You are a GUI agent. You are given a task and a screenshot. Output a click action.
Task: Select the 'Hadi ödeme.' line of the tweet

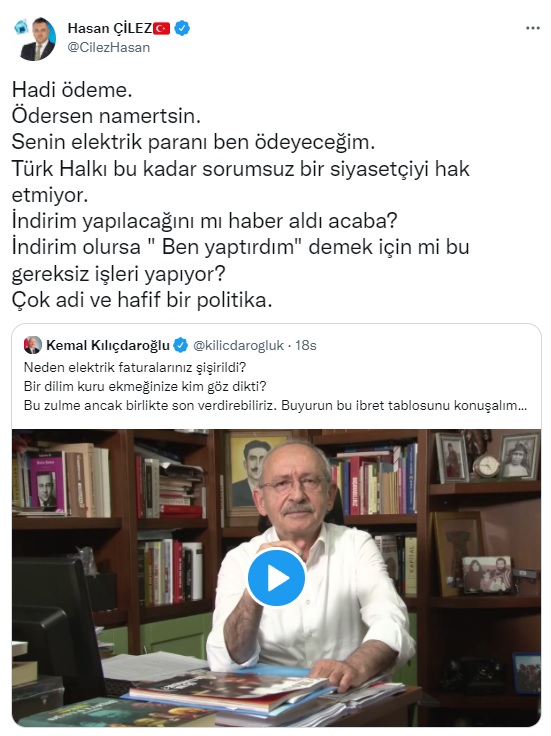coord(72,90)
